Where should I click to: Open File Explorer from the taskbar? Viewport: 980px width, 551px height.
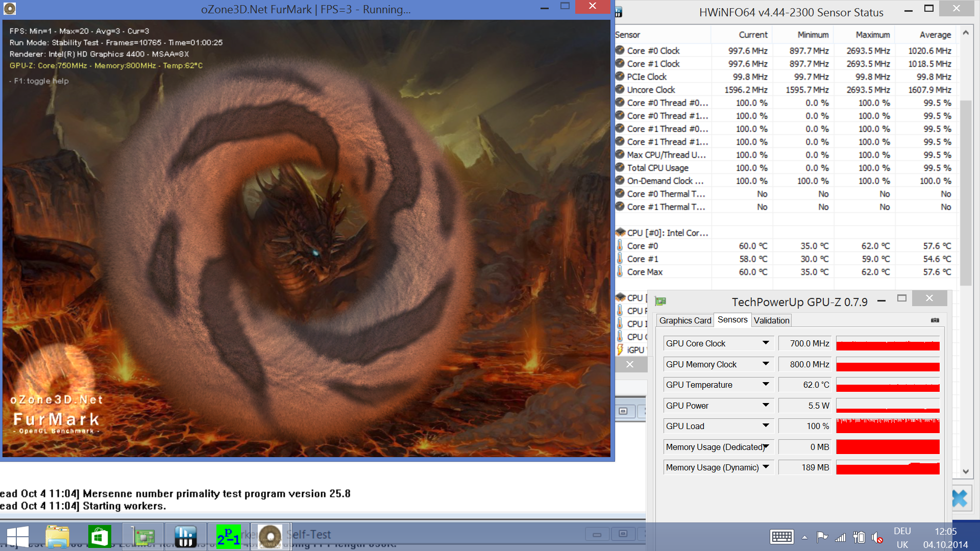click(x=57, y=536)
